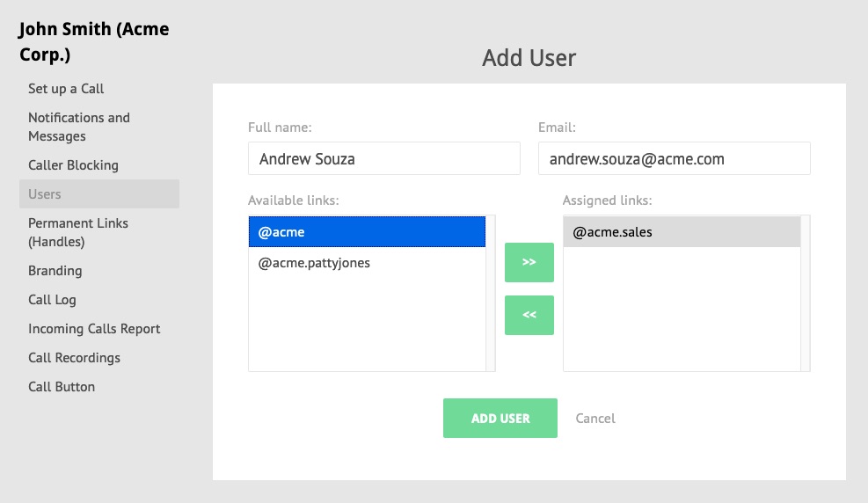Click the << unassign link arrow button

[x=529, y=315]
